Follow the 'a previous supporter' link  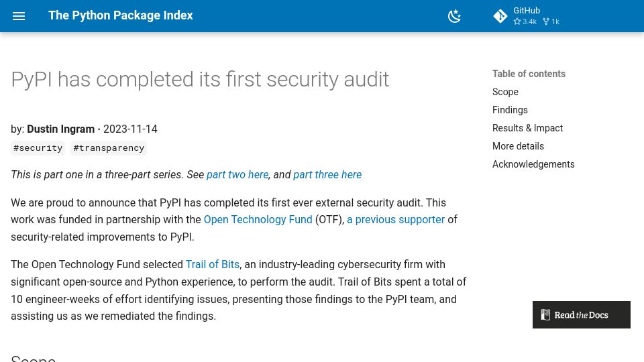[396, 220]
